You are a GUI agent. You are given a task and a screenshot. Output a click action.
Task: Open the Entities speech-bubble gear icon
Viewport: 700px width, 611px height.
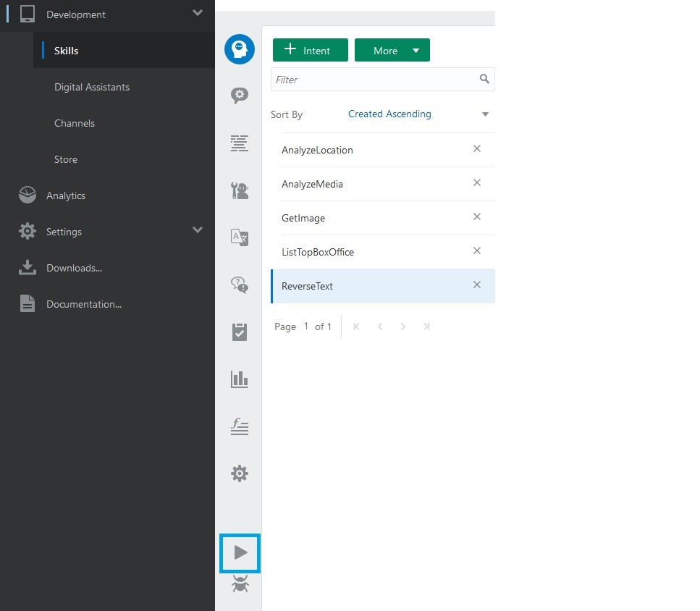point(239,96)
